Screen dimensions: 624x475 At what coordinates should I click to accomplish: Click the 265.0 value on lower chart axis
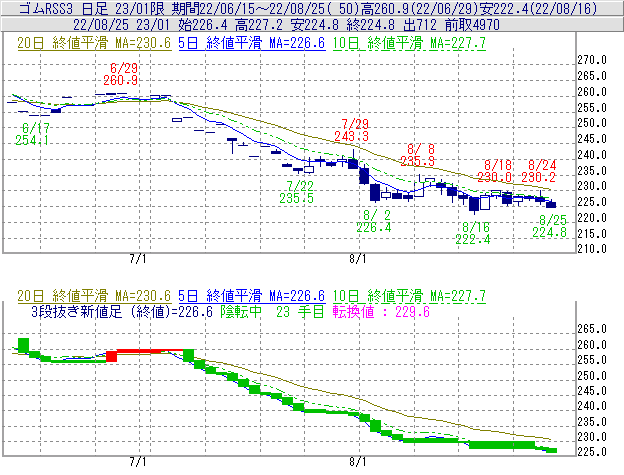tap(592, 329)
